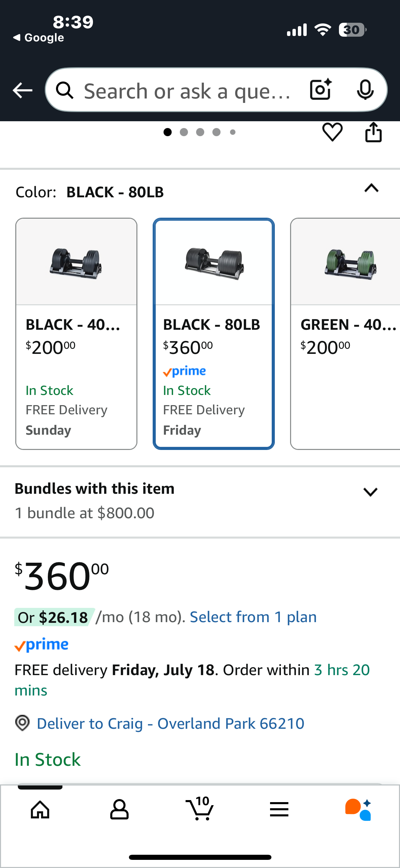Expand Bundles with this item

tap(371, 491)
